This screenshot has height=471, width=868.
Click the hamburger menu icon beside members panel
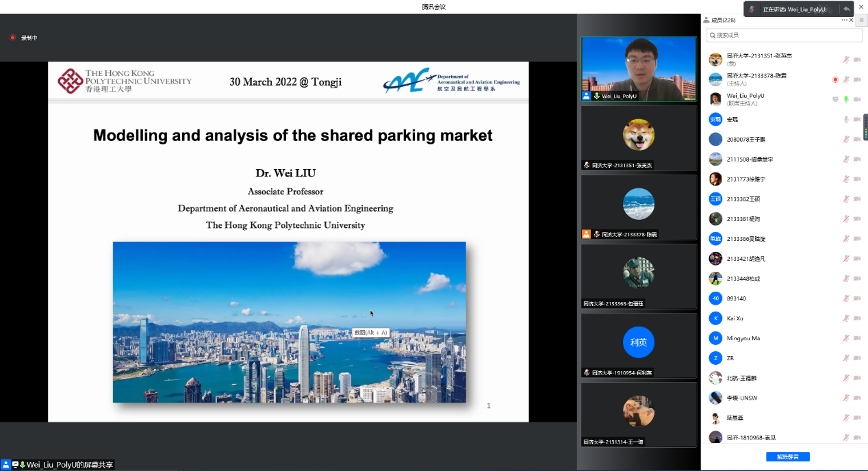[x=861, y=20]
